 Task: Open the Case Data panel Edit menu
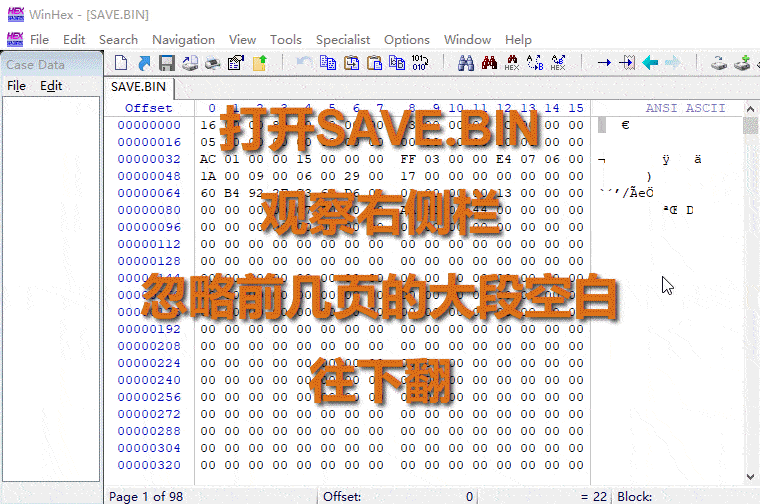coord(51,86)
